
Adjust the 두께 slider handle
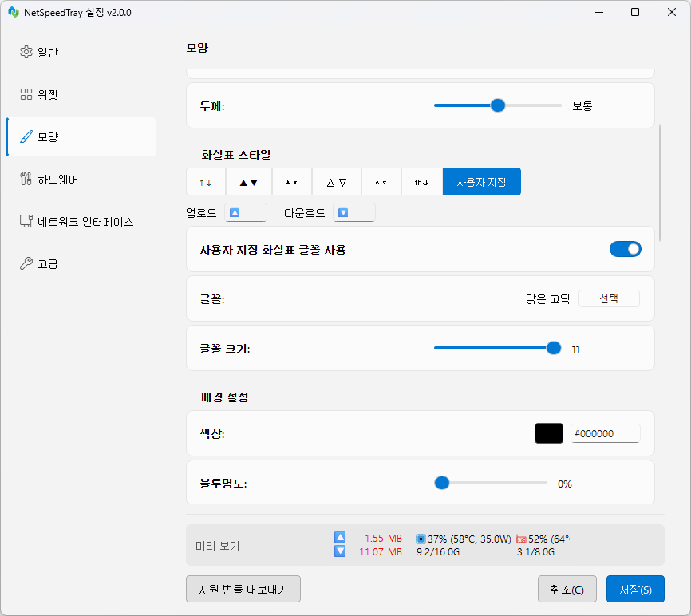498,105
